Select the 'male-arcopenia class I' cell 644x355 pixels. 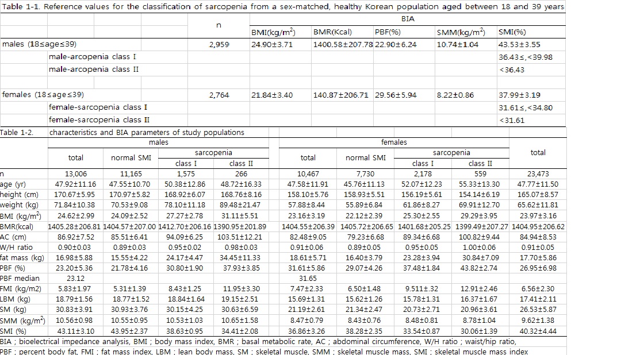coord(93,57)
